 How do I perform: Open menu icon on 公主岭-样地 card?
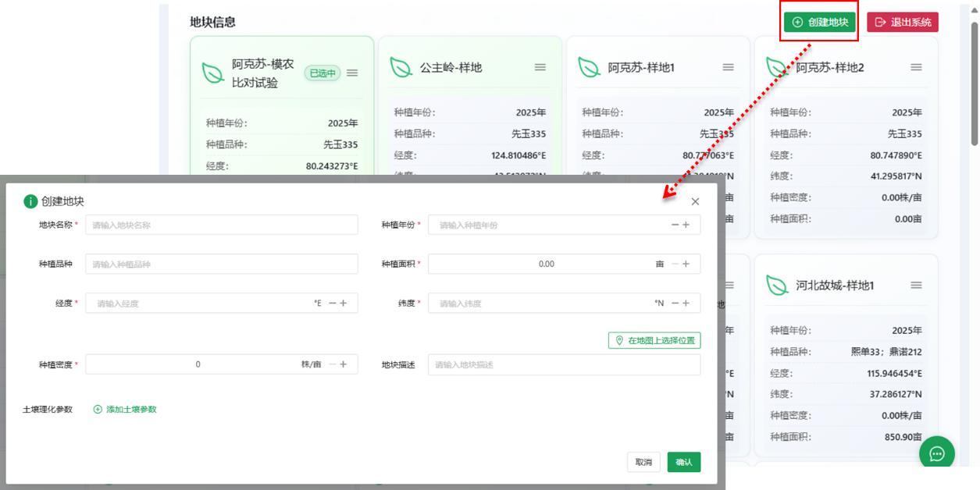pos(540,67)
